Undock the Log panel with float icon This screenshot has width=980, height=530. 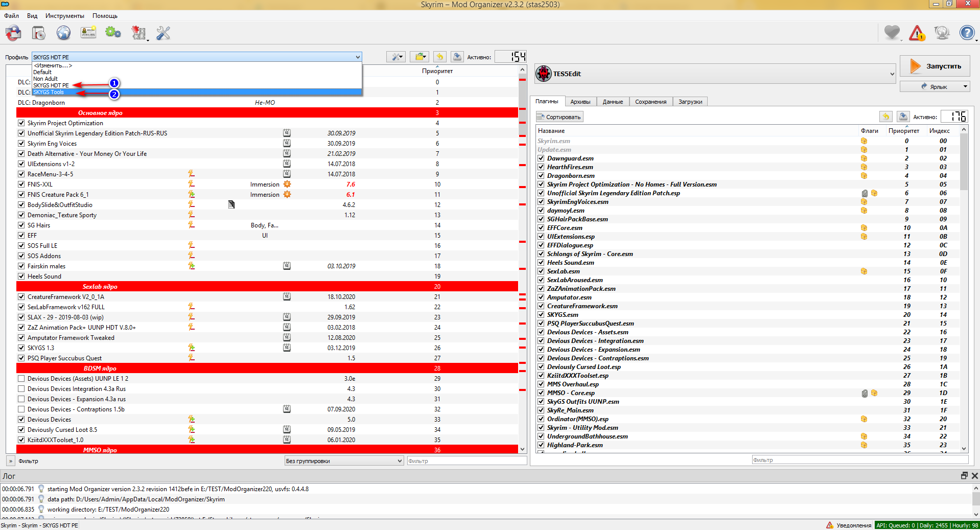click(x=964, y=476)
